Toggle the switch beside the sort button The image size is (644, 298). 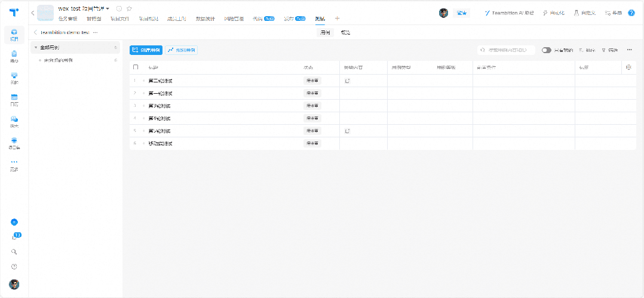546,50
